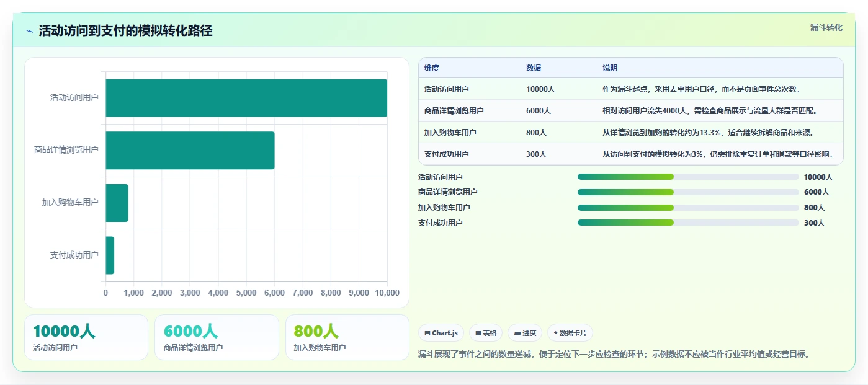Click the 进度 chip
This screenshot has height=385, width=868.
[x=525, y=333]
